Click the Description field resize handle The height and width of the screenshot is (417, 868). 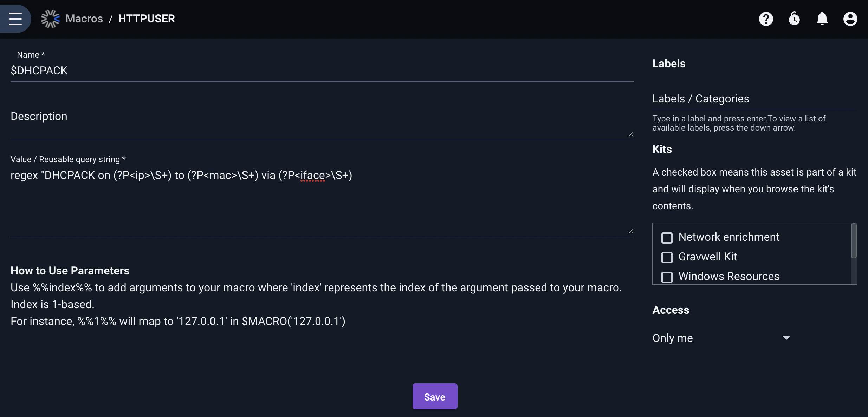click(631, 134)
